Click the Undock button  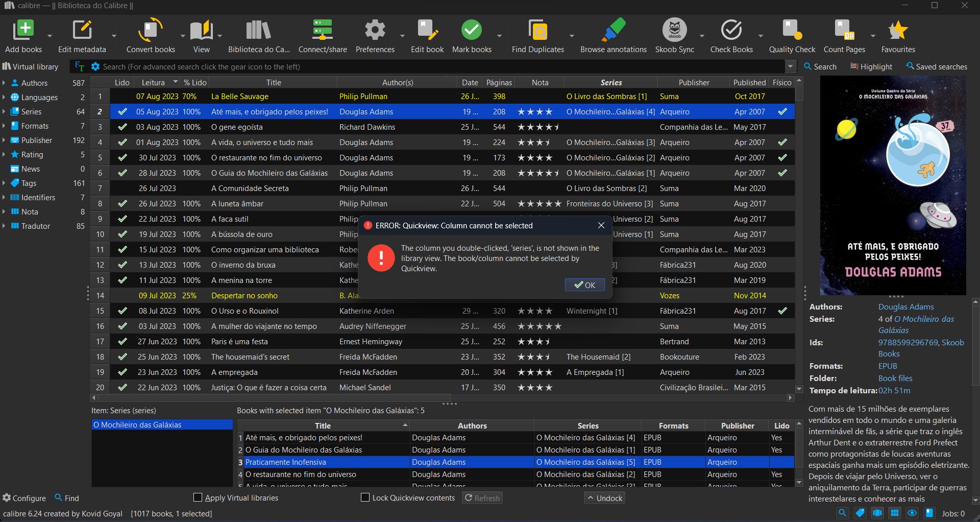tap(604, 498)
